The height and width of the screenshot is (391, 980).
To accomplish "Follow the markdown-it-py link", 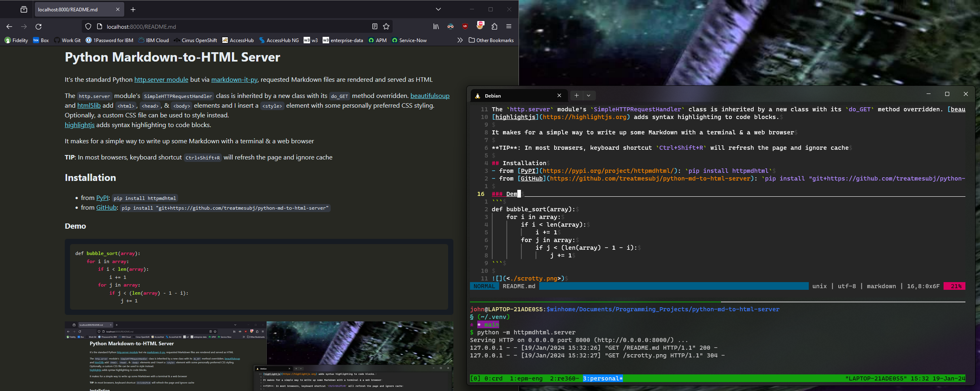I will [x=234, y=80].
